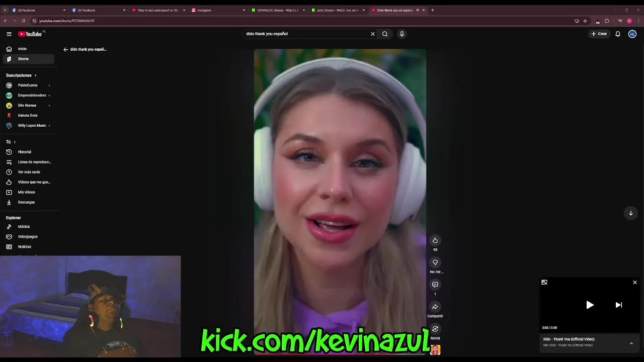The image size is (644, 362).
Task: Open the notifications bell
Action: pos(618,34)
